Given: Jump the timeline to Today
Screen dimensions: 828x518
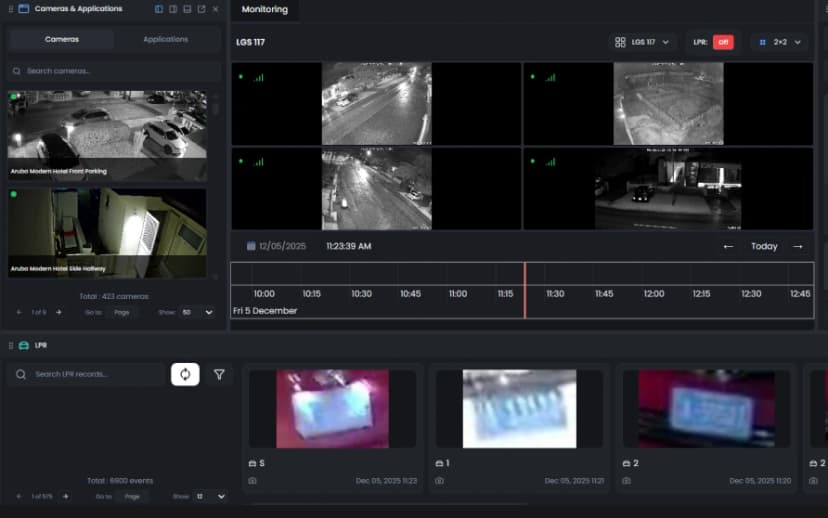Looking at the screenshot, I should (764, 246).
